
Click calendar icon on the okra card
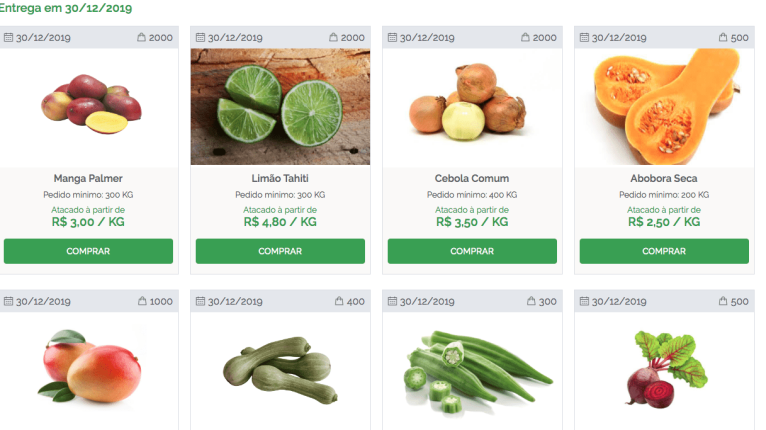(x=393, y=302)
